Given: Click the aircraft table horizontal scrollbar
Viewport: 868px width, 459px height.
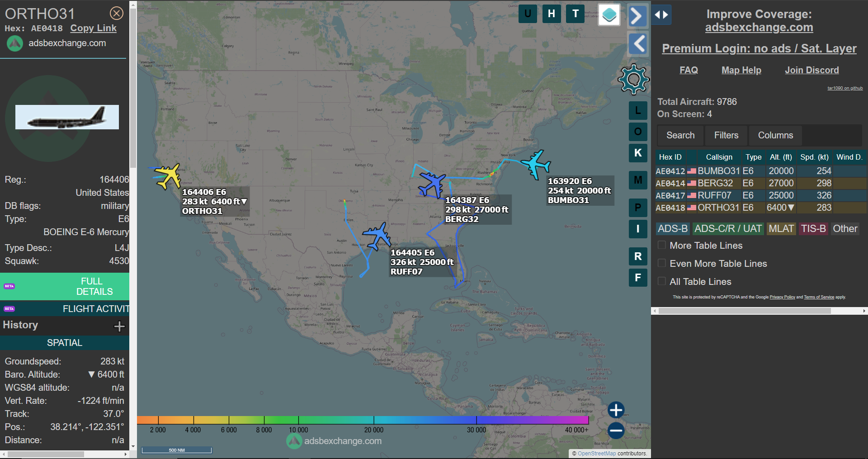Looking at the screenshot, I should click(x=745, y=311).
